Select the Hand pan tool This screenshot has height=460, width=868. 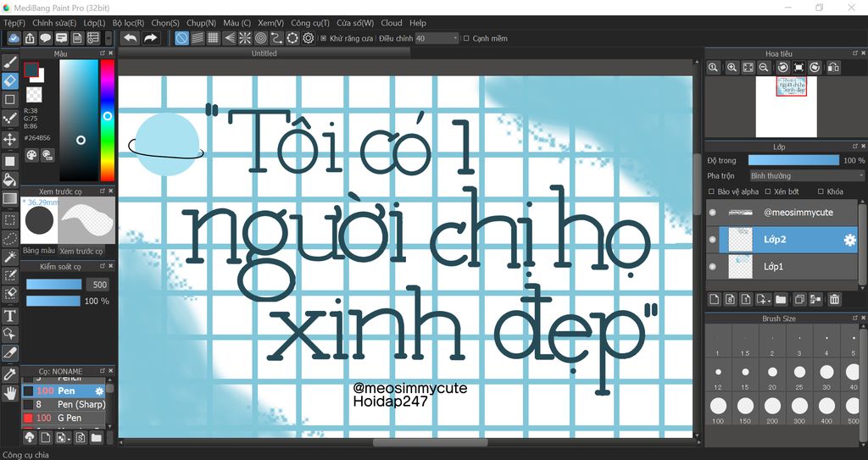tap(10, 394)
